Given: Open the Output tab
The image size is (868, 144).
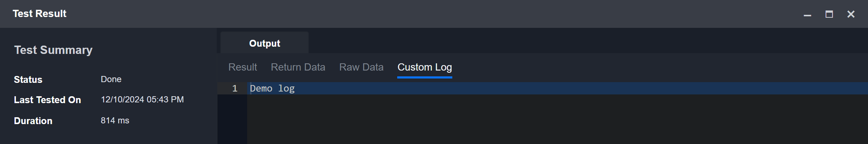Looking at the screenshot, I should [x=265, y=43].
